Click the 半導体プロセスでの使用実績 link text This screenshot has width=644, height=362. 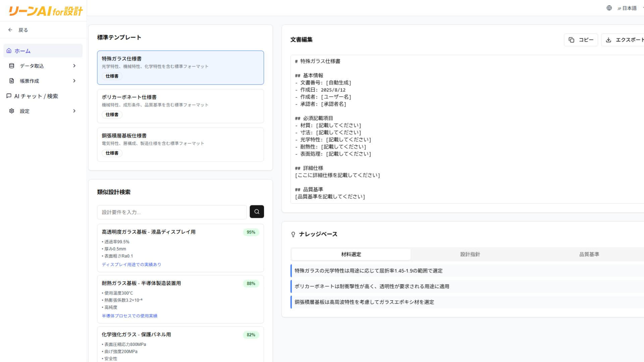coord(129,316)
